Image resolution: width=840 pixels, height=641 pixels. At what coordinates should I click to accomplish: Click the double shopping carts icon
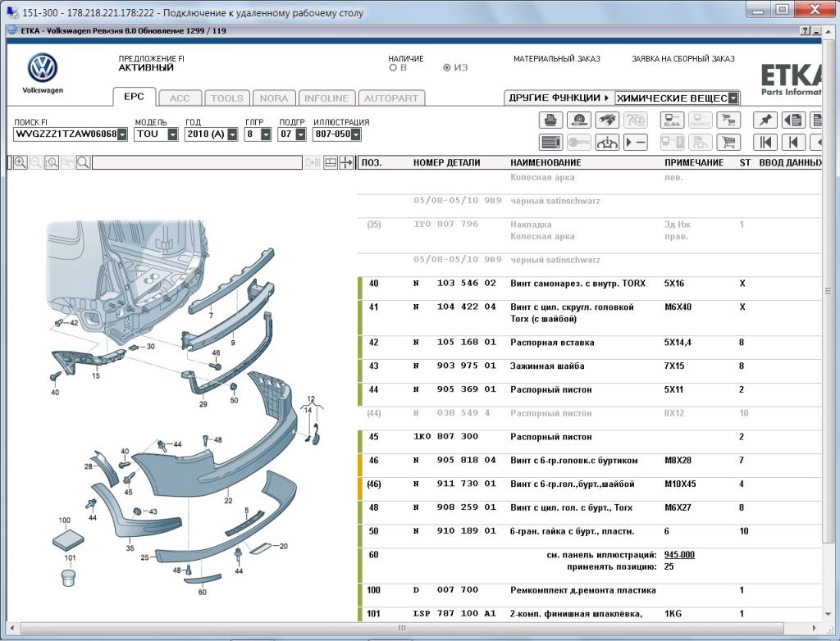tap(728, 120)
